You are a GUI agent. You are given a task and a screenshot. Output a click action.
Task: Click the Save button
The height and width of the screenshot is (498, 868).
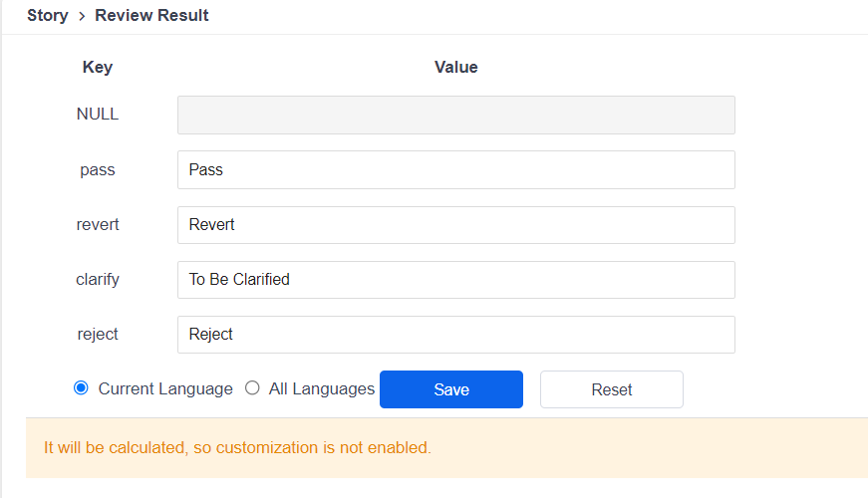451,389
